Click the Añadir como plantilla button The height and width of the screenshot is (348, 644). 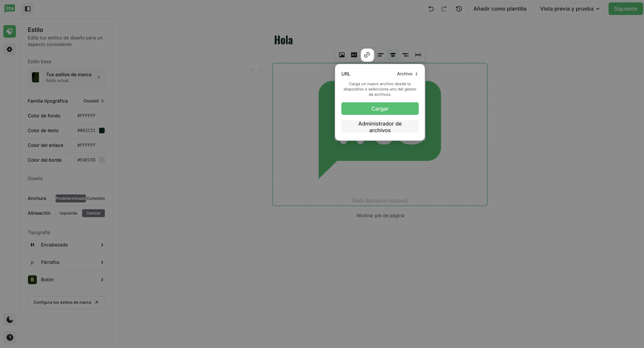click(x=500, y=9)
